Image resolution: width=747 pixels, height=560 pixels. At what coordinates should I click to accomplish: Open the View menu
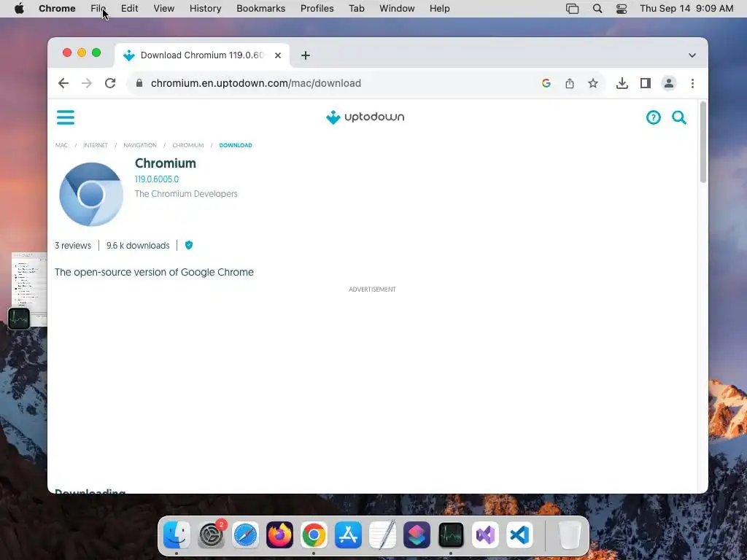pyautogui.click(x=164, y=9)
